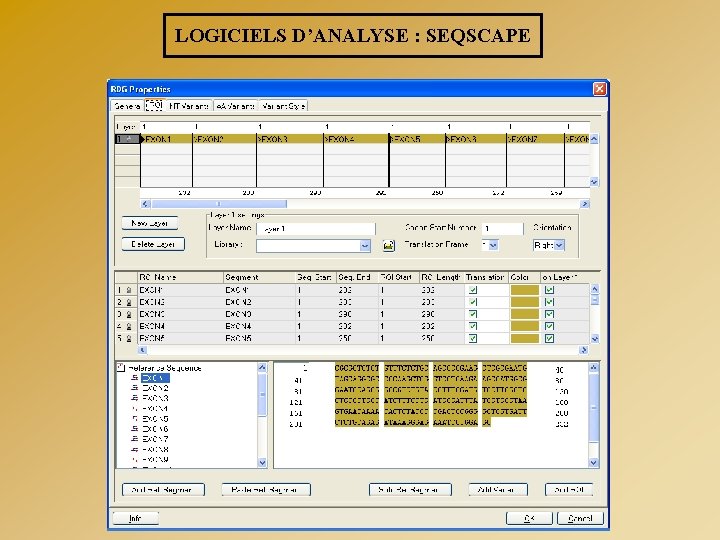Toggle Translation checkbox for EXON4 row

(x=472, y=326)
